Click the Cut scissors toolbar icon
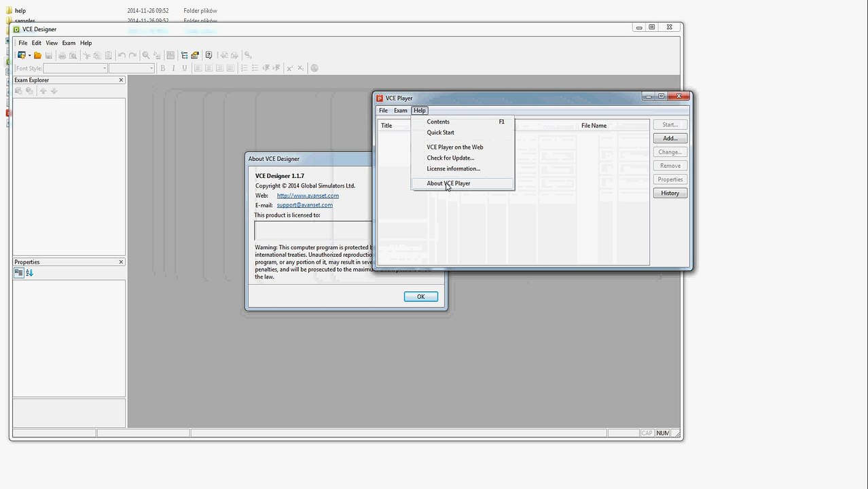This screenshot has width=868, height=489. pyautogui.click(x=86, y=56)
